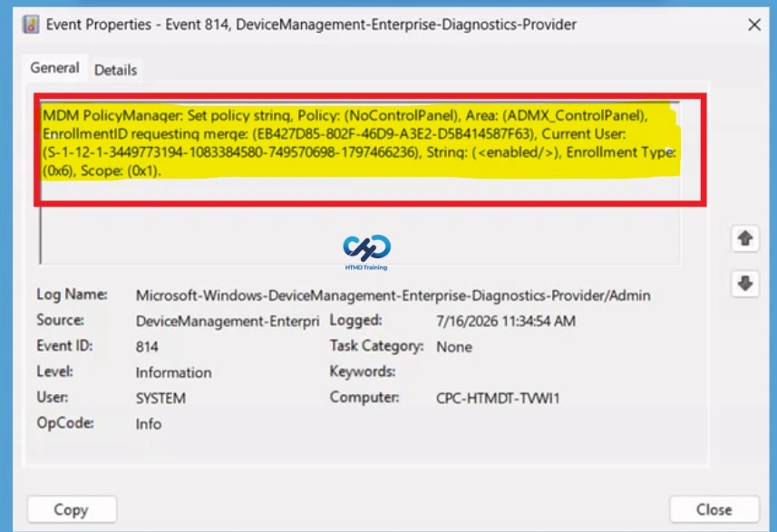The image size is (777, 532).
Task: Click the Computer value CPC-HTMDT-TVWI1
Action: (498, 398)
